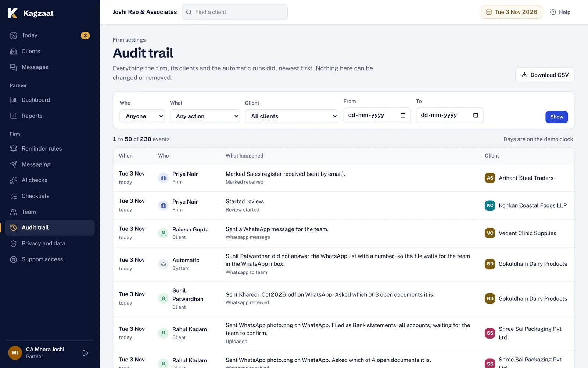Open Help
Viewport: 588px width, 368px height.
560,12
